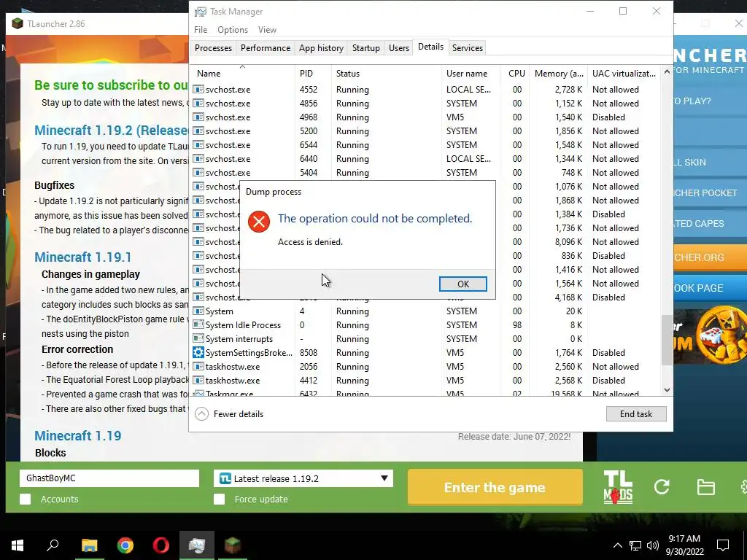The image size is (747, 560).
Task: Click the End task button
Action: coord(636,414)
